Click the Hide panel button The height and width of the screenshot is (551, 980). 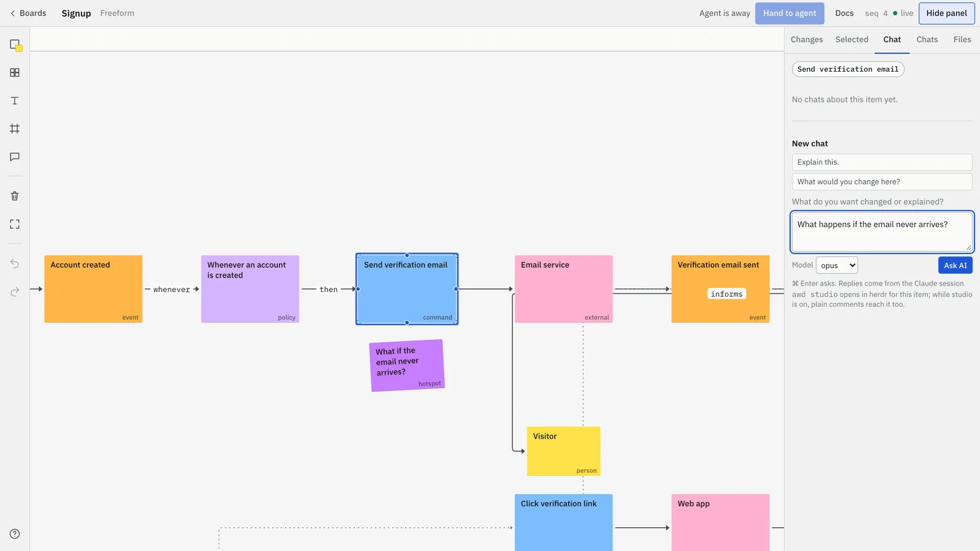pyautogui.click(x=946, y=13)
